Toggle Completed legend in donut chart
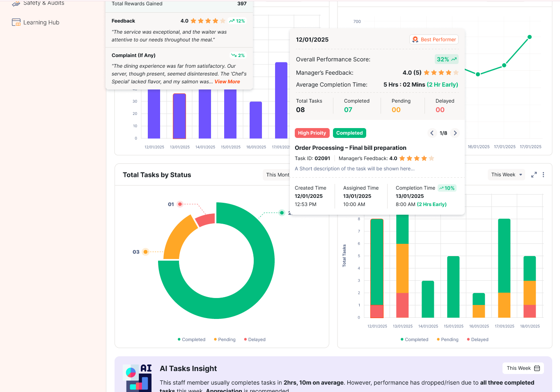Viewport: 560px width, 392px height. [x=191, y=340]
